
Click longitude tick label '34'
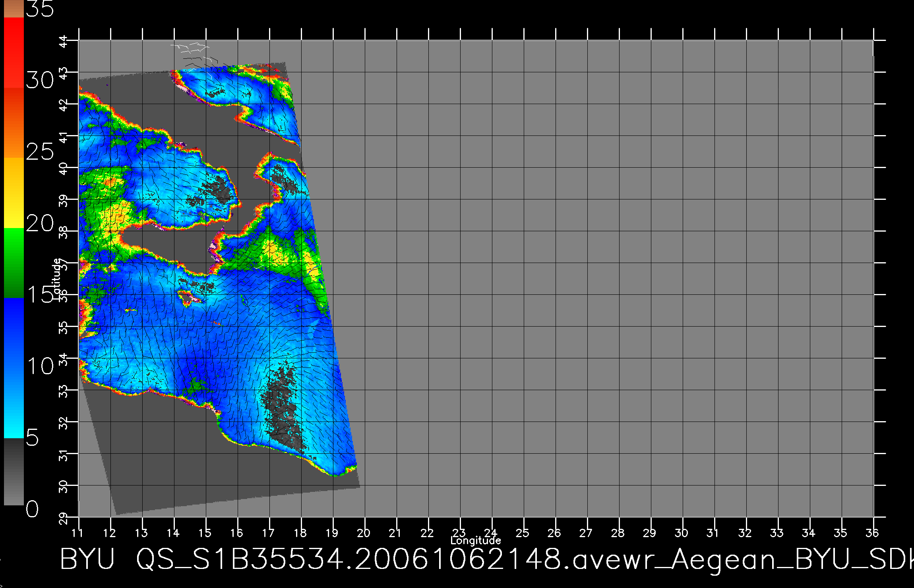[809, 533]
